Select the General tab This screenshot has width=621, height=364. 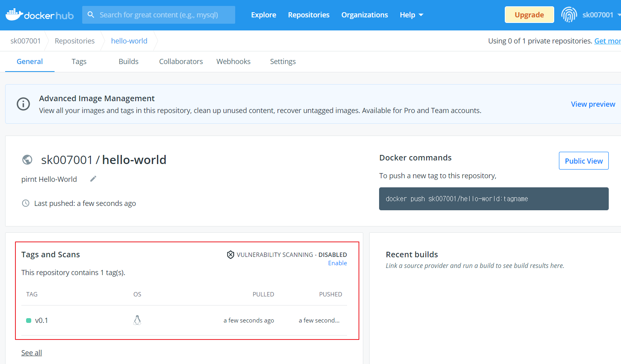[x=30, y=61]
